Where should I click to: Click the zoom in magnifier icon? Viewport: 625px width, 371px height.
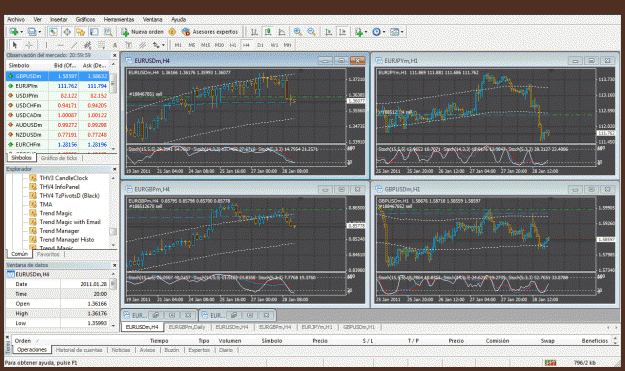click(x=298, y=32)
